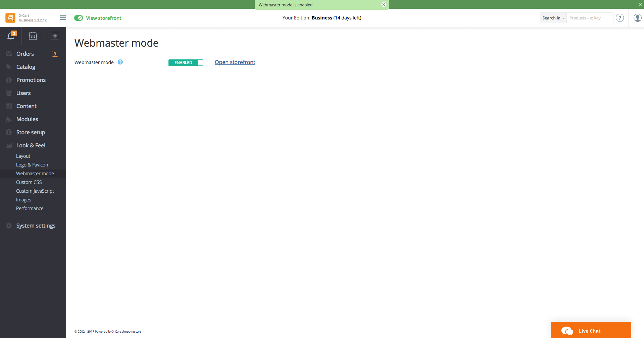Click the X-Cart Business 5.3.2.12 version text
The image size is (644, 338).
33,18
